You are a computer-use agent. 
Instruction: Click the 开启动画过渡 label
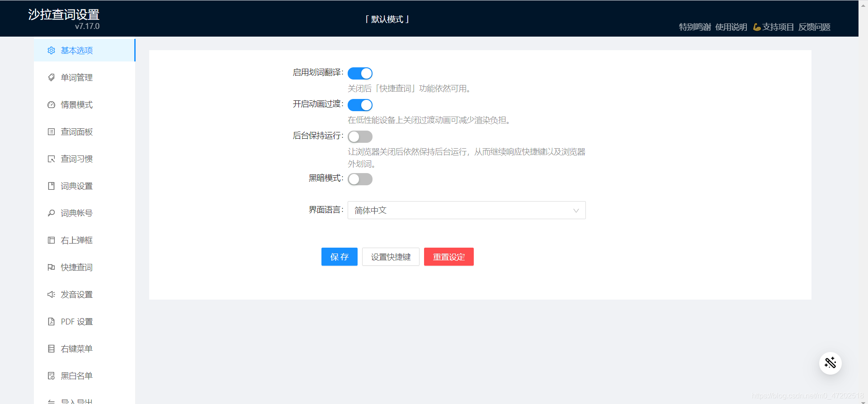click(318, 104)
